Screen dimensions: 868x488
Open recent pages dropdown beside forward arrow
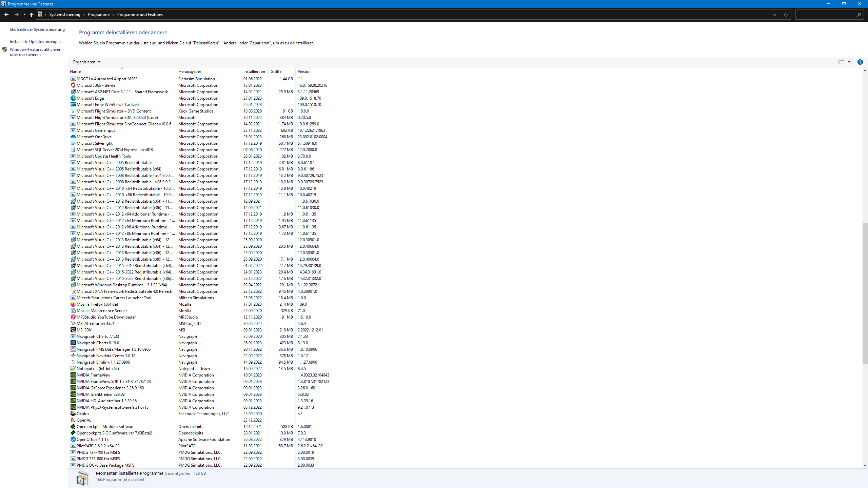point(24,14)
